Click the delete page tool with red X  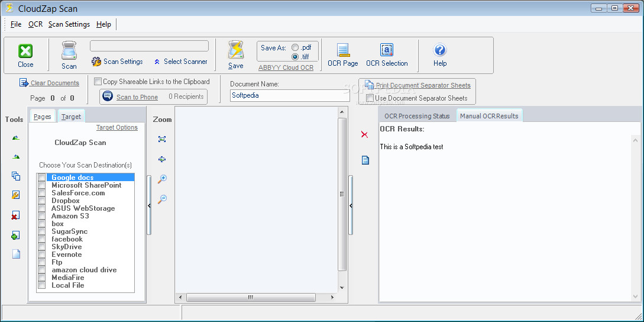(15, 215)
